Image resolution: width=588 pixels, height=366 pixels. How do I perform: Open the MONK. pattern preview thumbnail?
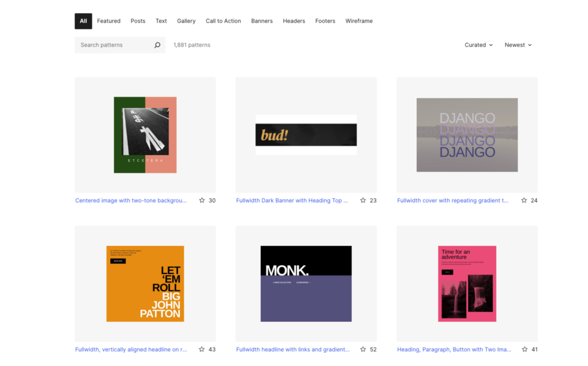click(x=306, y=284)
